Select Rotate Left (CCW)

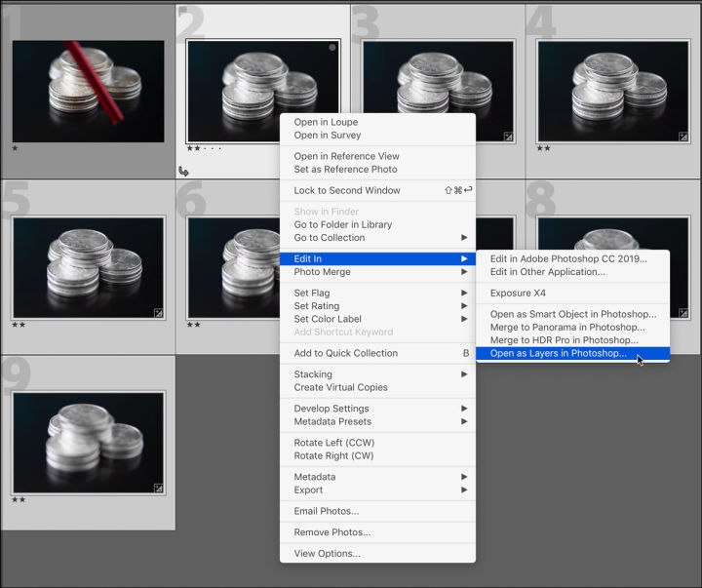377,443
